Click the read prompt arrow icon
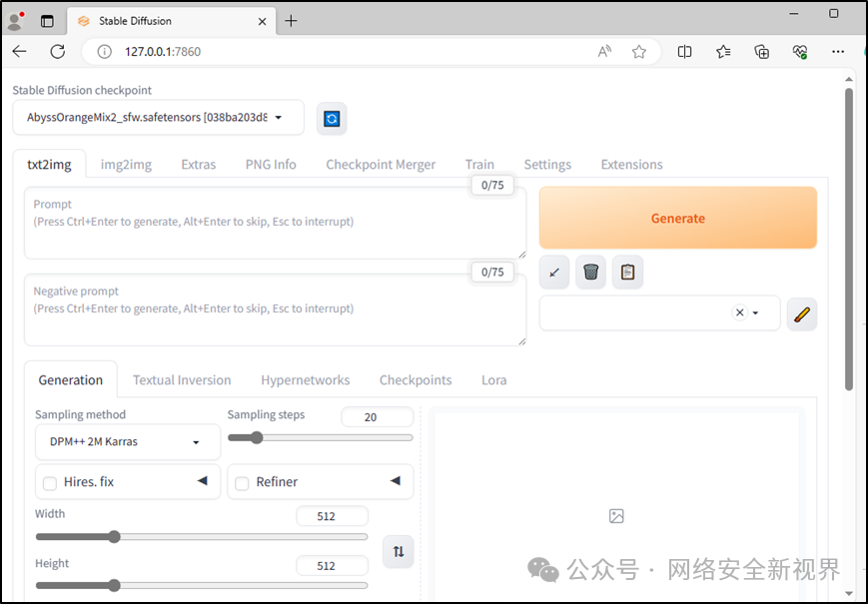 (554, 273)
